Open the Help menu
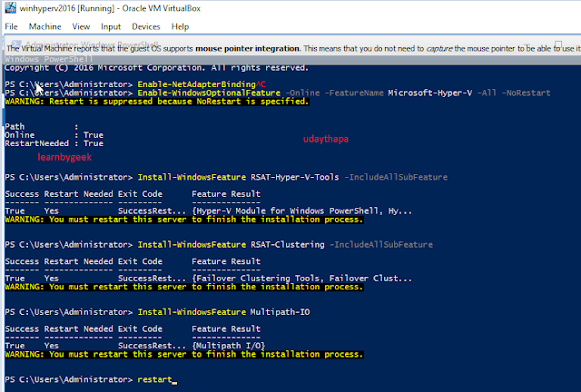The height and width of the screenshot is (392, 581). click(180, 26)
